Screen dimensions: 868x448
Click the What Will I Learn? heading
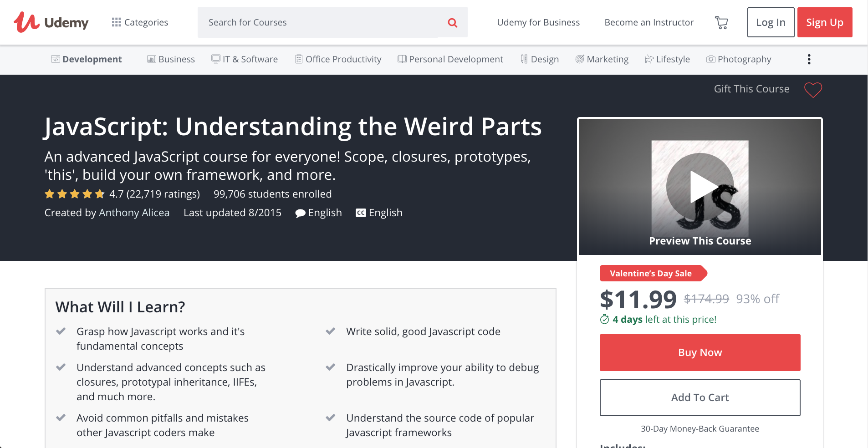[x=120, y=307]
